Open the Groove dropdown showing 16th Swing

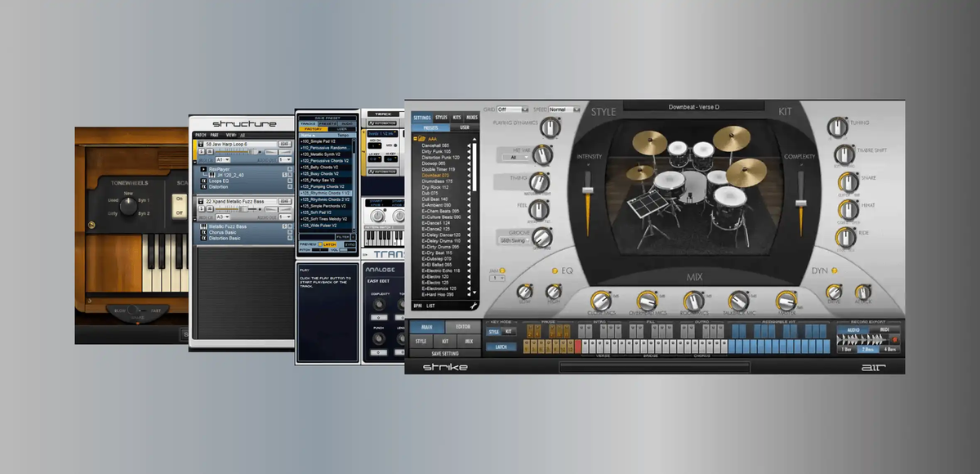(514, 241)
